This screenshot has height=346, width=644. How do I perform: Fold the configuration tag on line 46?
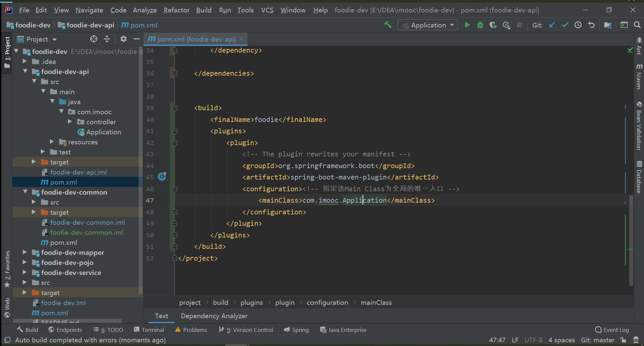pyautogui.click(x=174, y=189)
